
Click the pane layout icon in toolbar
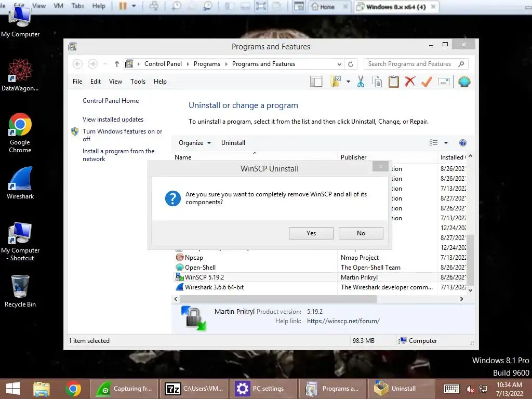316,82
